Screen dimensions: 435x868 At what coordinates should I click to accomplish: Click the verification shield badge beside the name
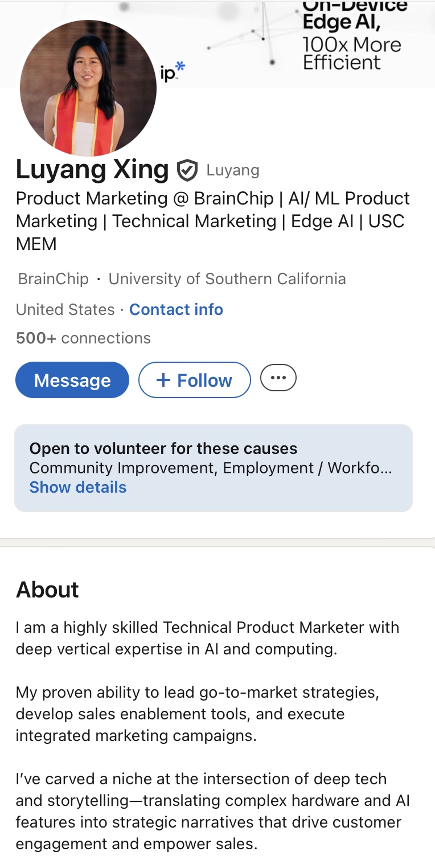point(187,170)
